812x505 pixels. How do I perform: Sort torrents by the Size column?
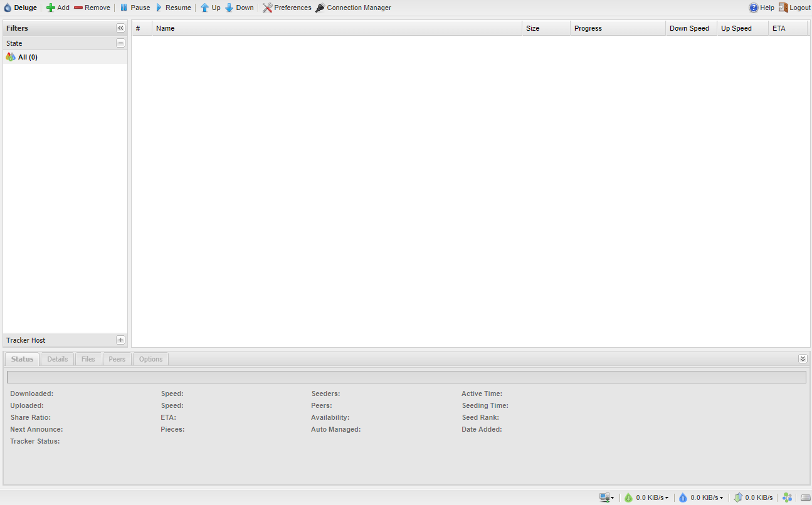[546, 28]
